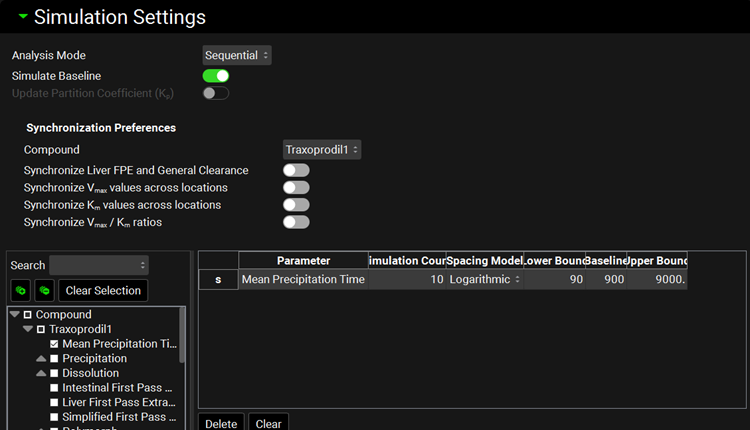Toggle Synchronize Vmax values across locations
This screenshot has height=430, width=750.
click(296, 188)
